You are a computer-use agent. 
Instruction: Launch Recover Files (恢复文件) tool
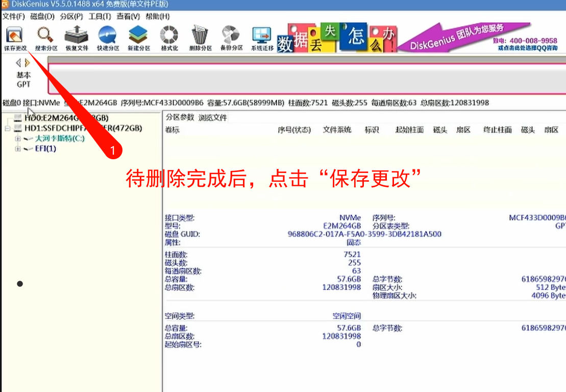pyautogui.click(x=77, y=38)
